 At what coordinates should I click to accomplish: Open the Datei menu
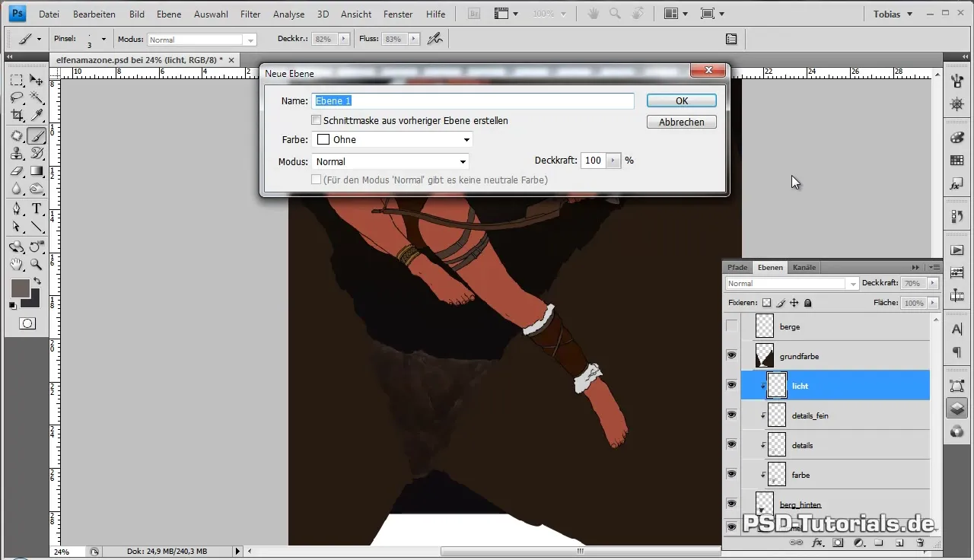49,14
